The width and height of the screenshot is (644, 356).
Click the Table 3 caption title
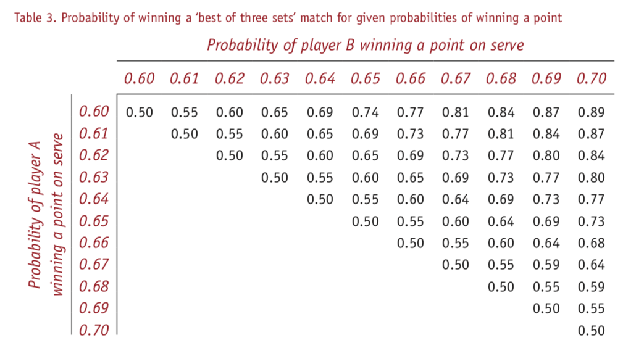288,18
